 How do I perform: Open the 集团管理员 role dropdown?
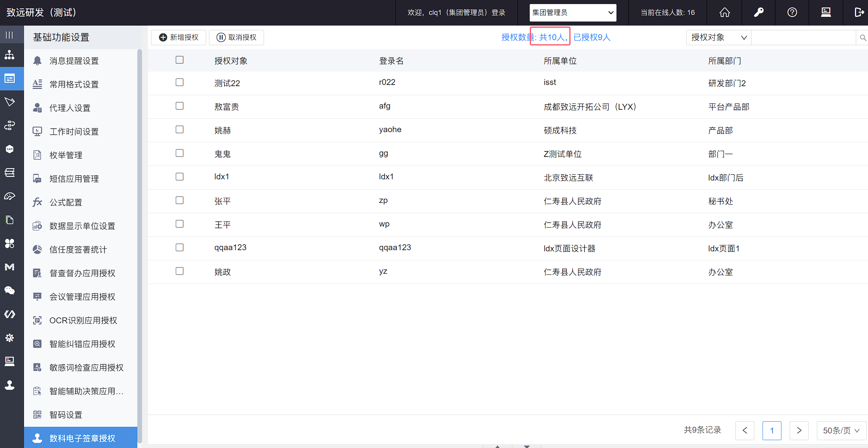point(573,13)
